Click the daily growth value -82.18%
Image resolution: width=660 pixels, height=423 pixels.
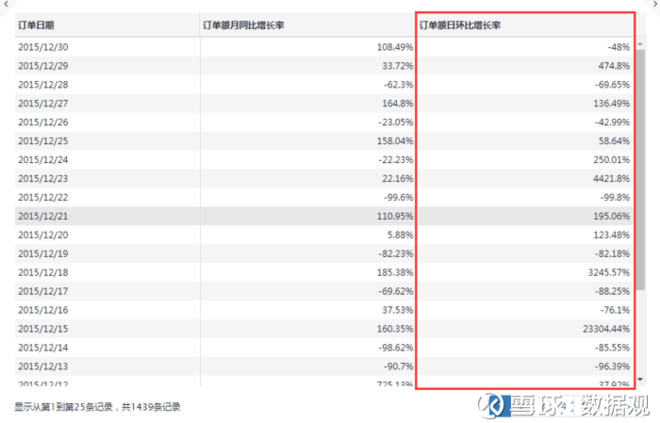[612, 254]
